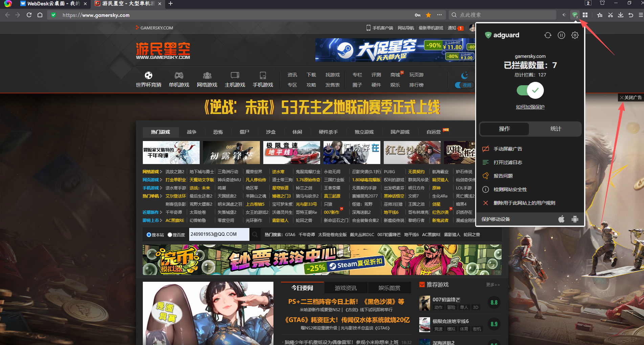Open the 如何加强保护 link

[x=530, y=107]
